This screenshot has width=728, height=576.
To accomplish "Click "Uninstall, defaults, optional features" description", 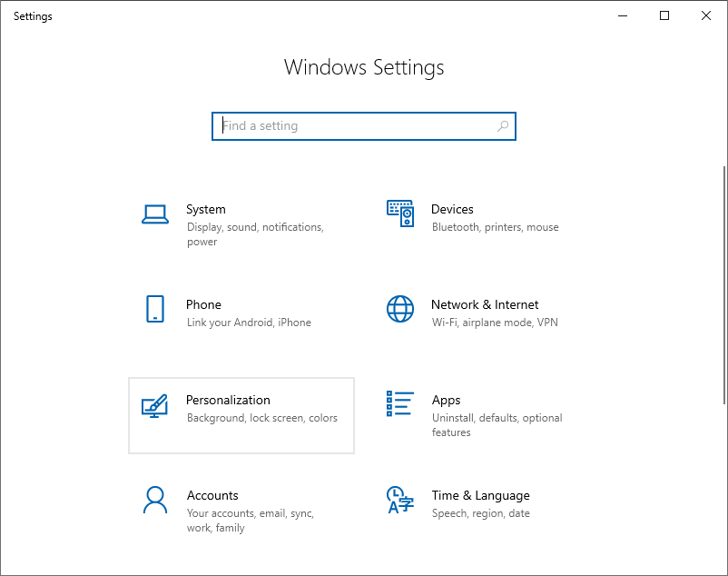I will coord(497,425).
